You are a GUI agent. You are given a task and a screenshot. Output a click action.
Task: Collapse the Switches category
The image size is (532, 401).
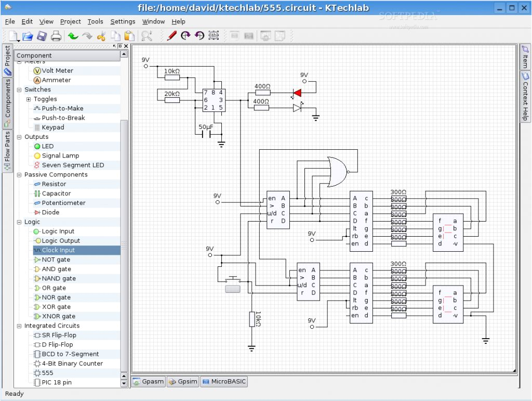pyautogui.click(x=19, y=89)
